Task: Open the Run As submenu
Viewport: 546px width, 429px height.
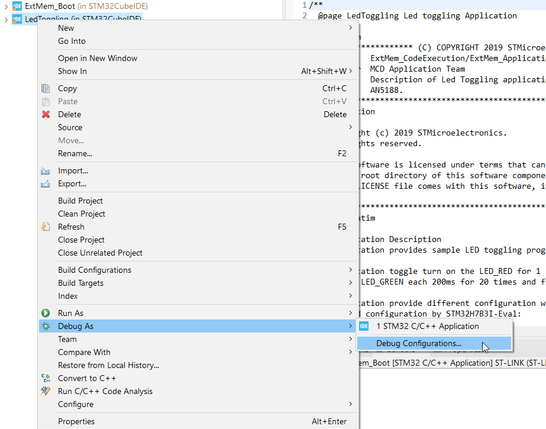Action: [198, 313]
